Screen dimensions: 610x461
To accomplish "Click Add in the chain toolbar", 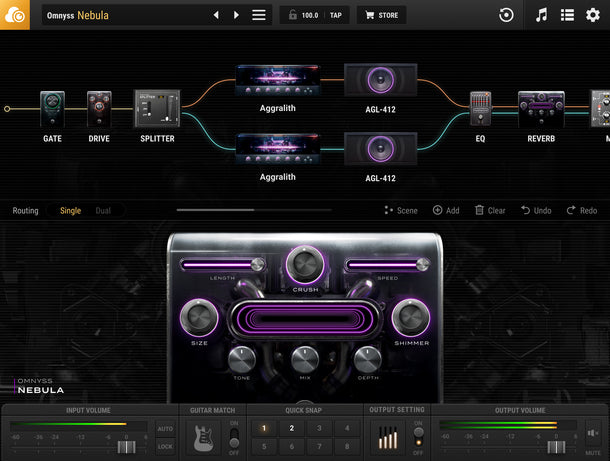I will (x=446, y=210).
